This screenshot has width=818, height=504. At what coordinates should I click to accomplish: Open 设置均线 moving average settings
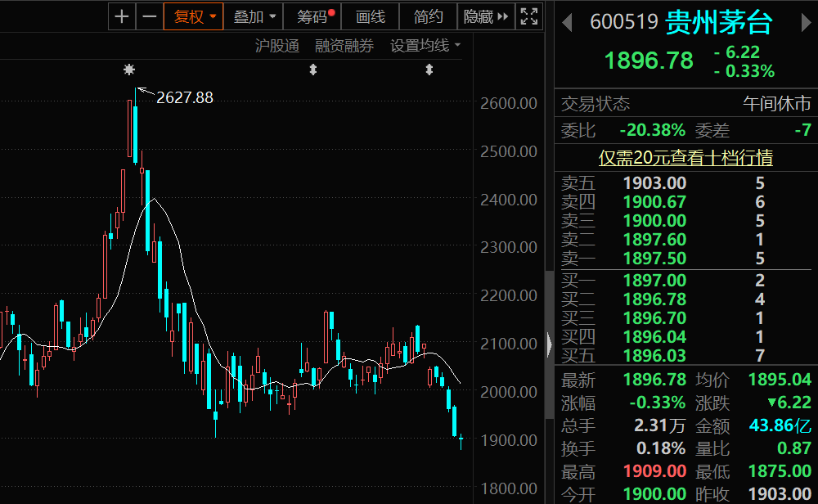pos(425,46)
